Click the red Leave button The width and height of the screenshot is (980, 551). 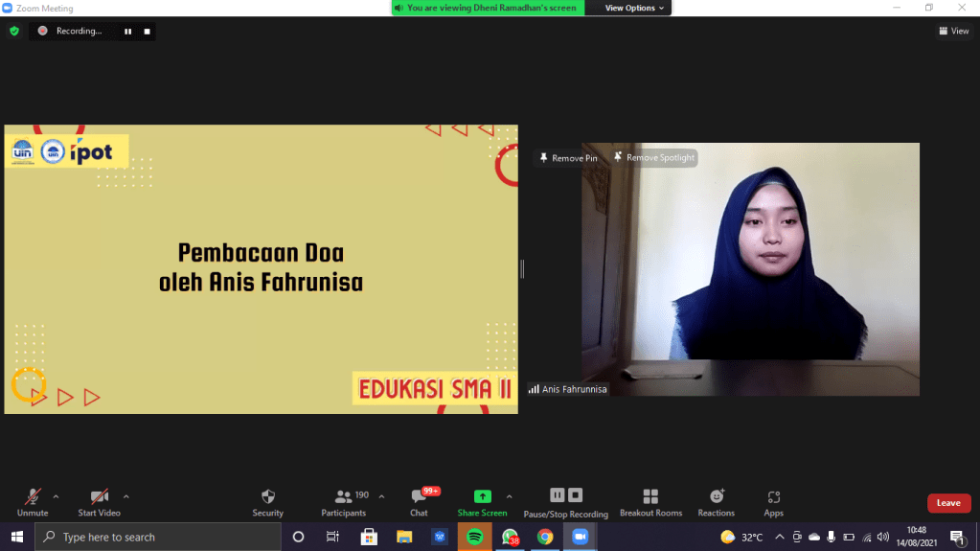948,503
